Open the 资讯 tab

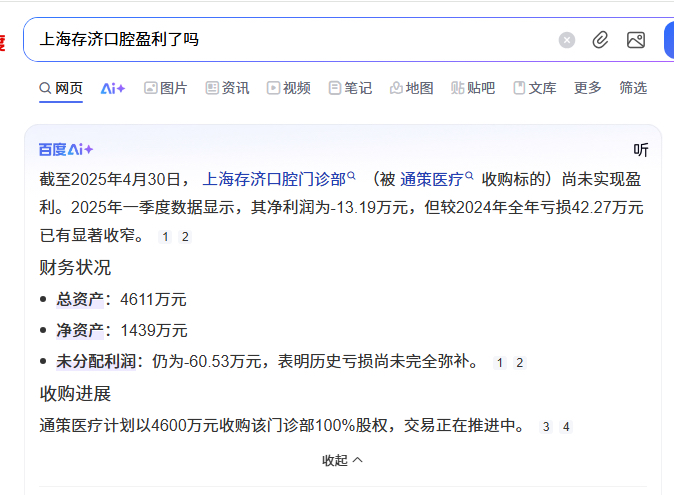coord(227,88)
